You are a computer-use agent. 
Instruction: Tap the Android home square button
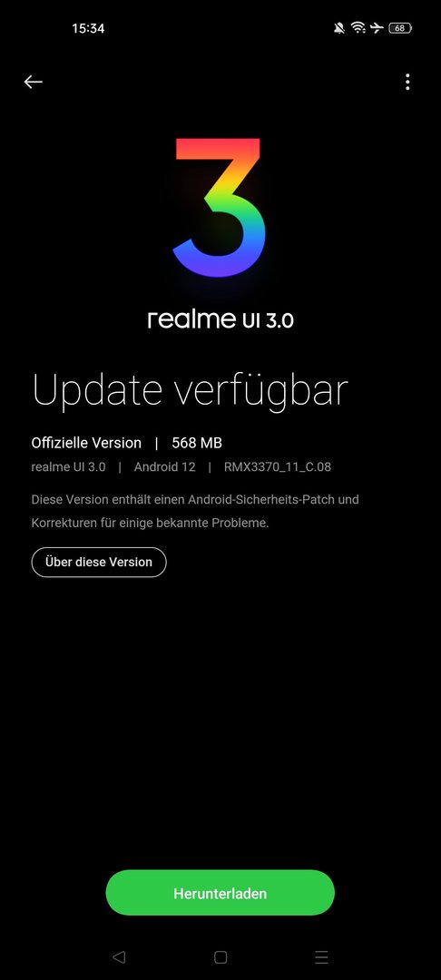point(220,957)
